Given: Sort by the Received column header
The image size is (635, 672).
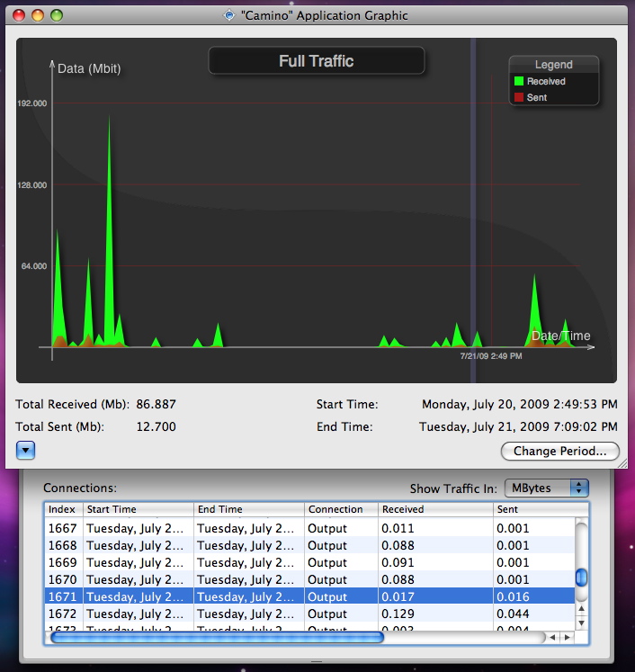Looking at the screenshot, I should tap(435, 509).
